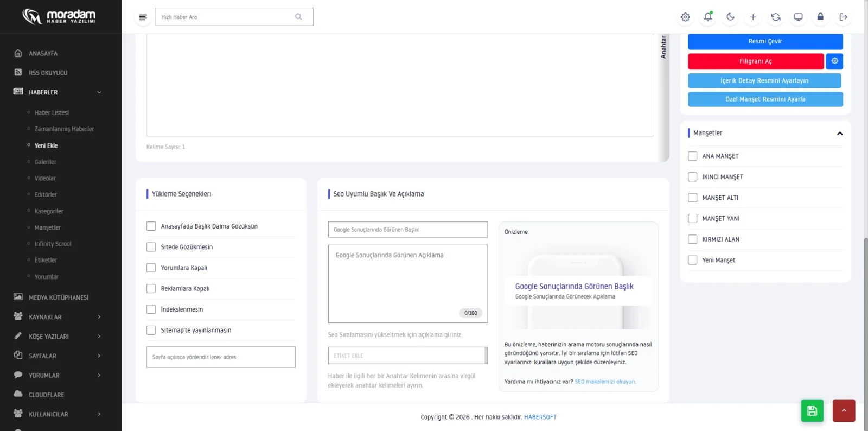Click the logout icon
The image size is (868, 431).
pos(843,17)
